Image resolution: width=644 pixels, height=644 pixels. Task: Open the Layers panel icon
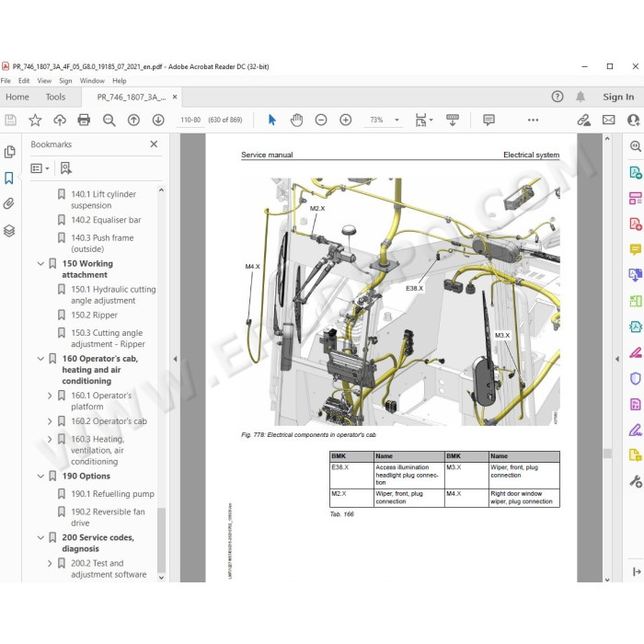pos(9,231)
